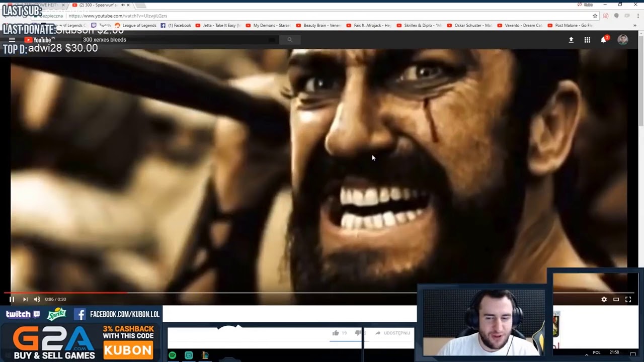The image size is (644, 362).
Task: Open the taskbar clock showing 21:58
Action: click(x=614, y=352)
